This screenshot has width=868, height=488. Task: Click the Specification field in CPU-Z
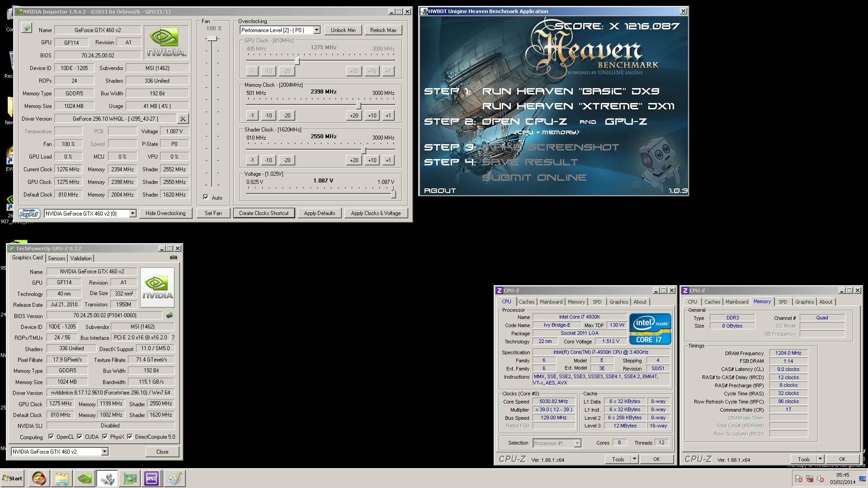click(x=601, y=352)
